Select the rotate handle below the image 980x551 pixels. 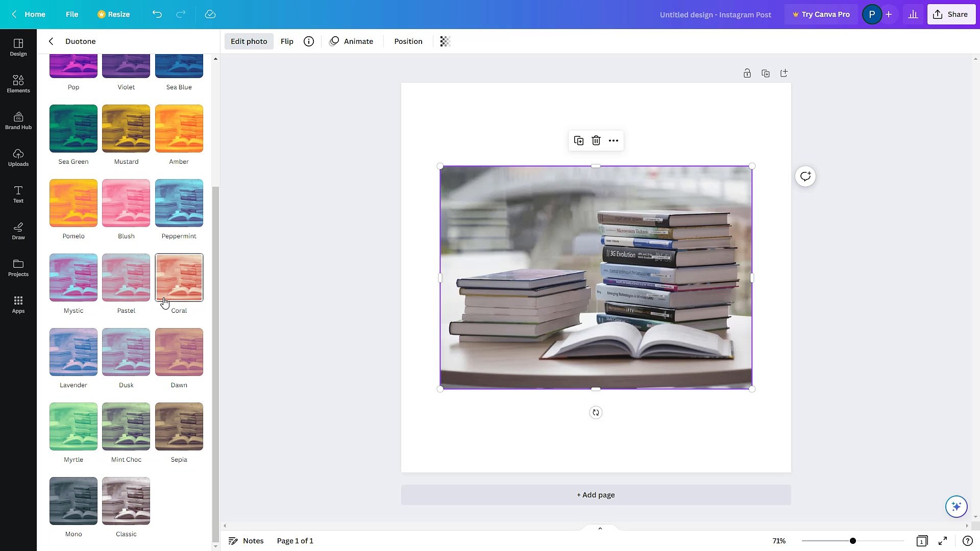click(596, 412)
